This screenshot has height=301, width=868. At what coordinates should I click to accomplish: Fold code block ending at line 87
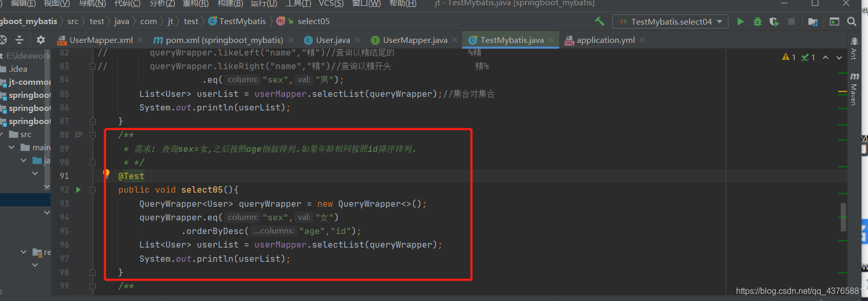[93, 121]
